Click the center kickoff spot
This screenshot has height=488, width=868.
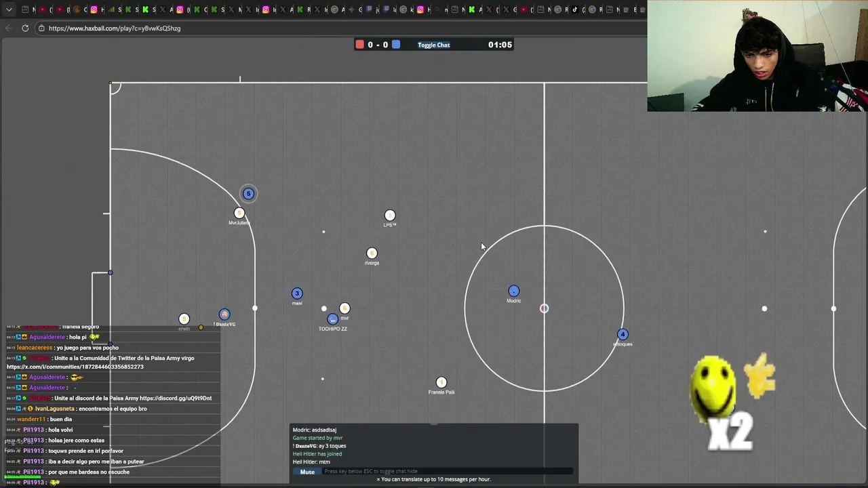pos(544,308)
